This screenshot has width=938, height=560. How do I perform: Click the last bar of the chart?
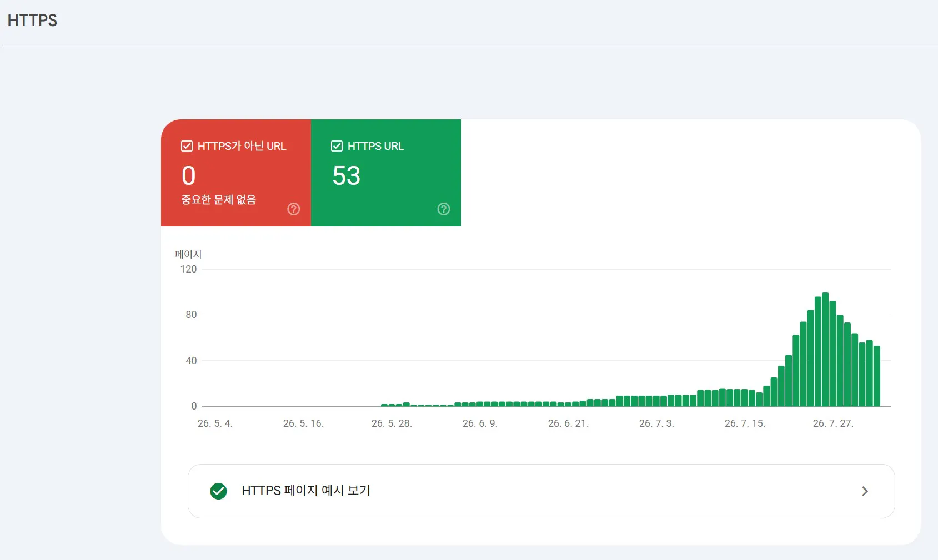[877, 376]
